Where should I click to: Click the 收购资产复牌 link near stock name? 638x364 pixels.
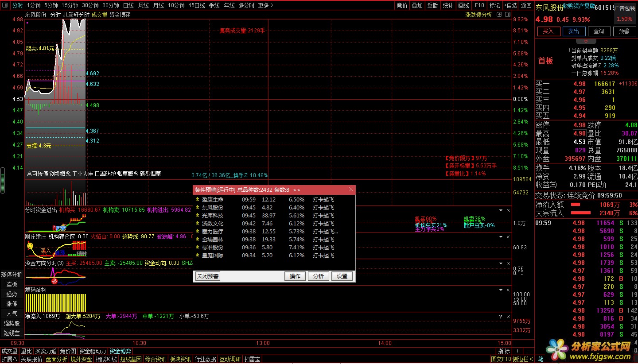(x=579, y=7)
